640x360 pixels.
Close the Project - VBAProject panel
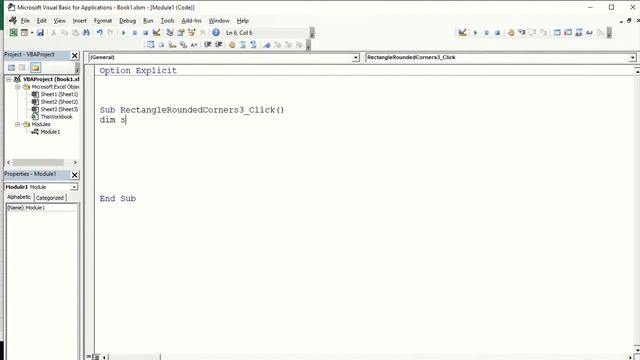[x=75, y=55]
